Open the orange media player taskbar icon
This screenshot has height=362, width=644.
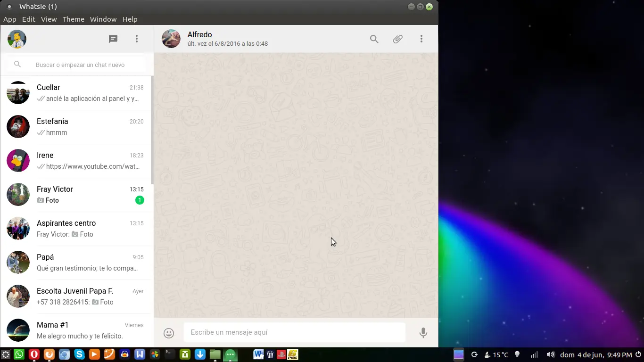(94, 354)
